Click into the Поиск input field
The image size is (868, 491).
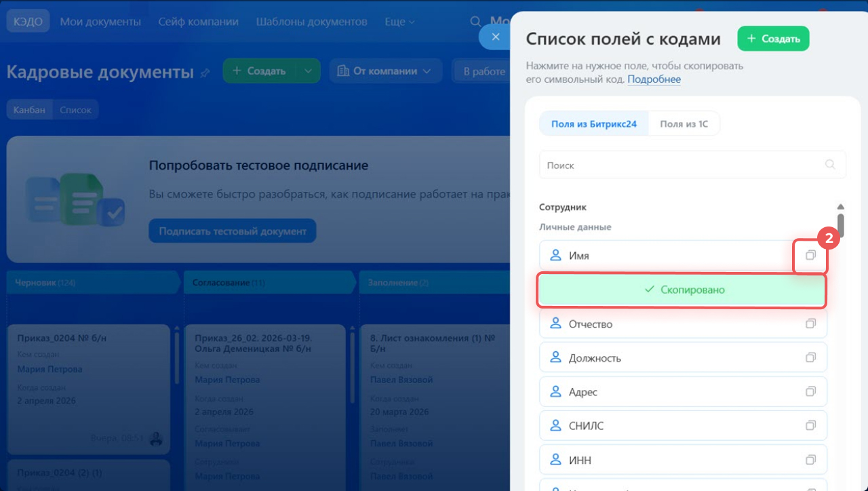click(678, 165)
